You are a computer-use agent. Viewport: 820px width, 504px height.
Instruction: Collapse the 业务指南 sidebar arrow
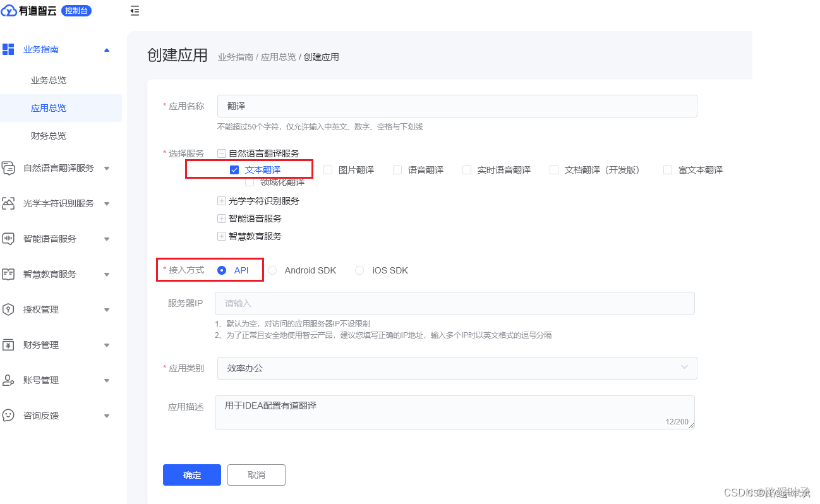(x=107, y=49)
